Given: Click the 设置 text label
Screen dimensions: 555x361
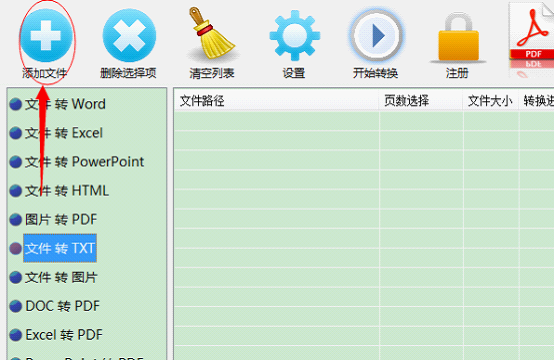Looking at the screenshot, I should point(294,73).
